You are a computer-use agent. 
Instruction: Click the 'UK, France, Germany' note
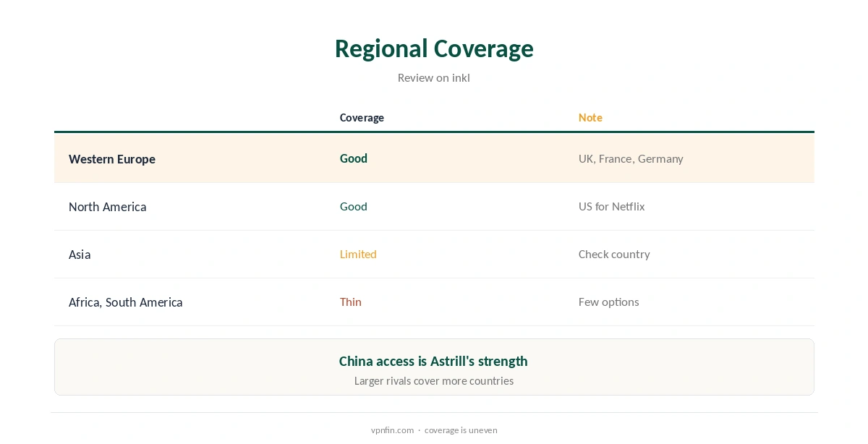631,158
